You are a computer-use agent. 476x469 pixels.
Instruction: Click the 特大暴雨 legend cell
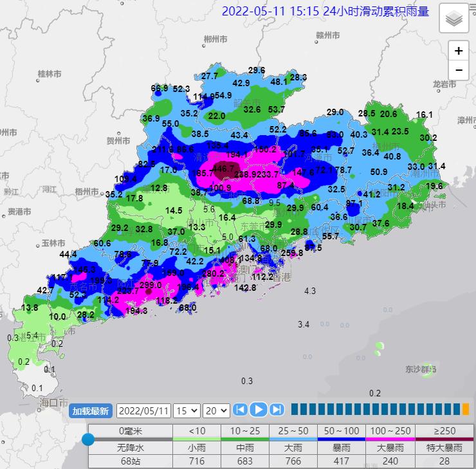tap(444, 448)
